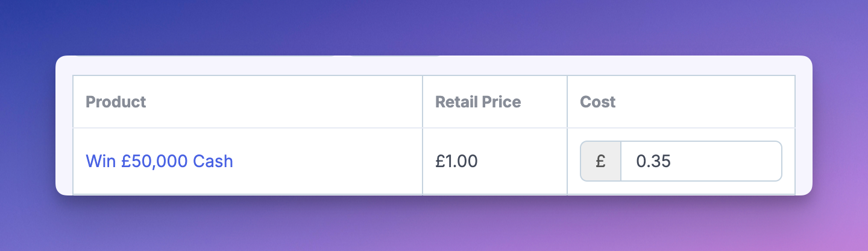Image resolution: width=868 pixels, height=251 pixels.
Task: Click into the Cost input field
Action: [x=701, y=161]
